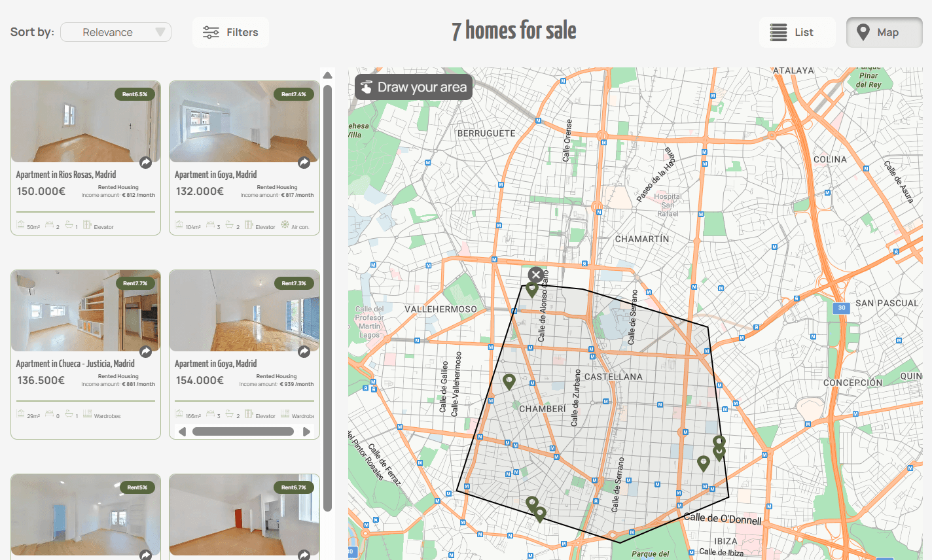The height and width of the screenshot is (560, 932).
Task: Click the Rent 5% listing photo
Action: point(85,515)
